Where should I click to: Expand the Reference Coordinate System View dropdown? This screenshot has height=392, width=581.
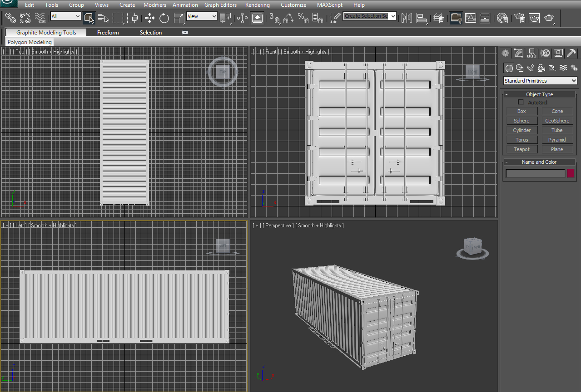pos(202,16)
